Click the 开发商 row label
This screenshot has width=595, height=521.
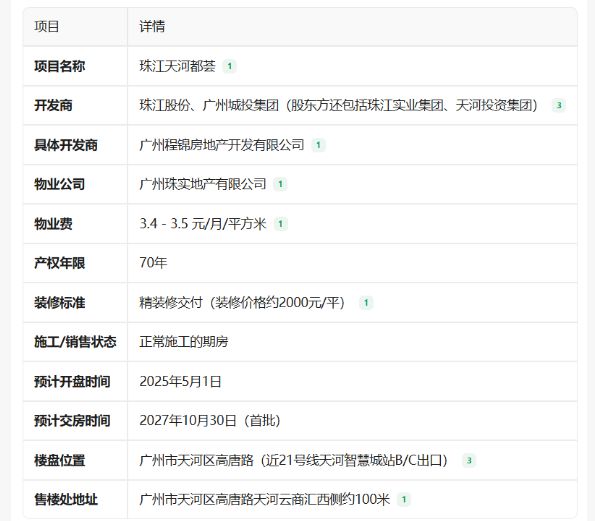[53, 105]
